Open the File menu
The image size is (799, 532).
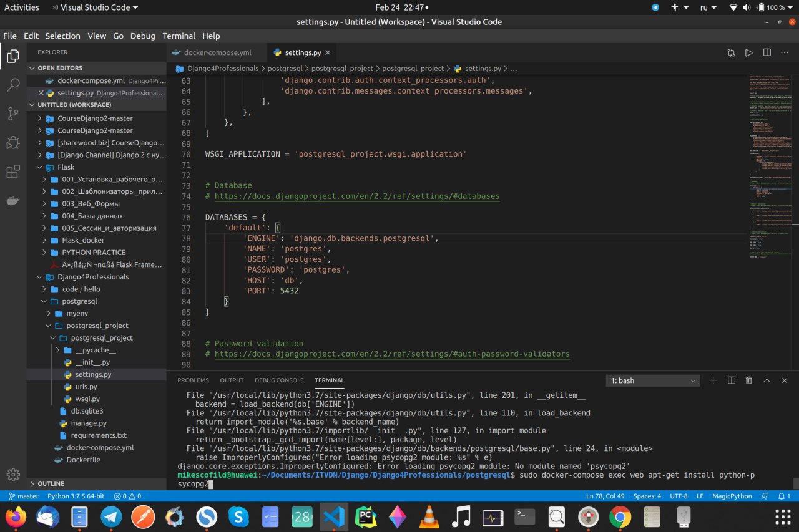point(10,36)
